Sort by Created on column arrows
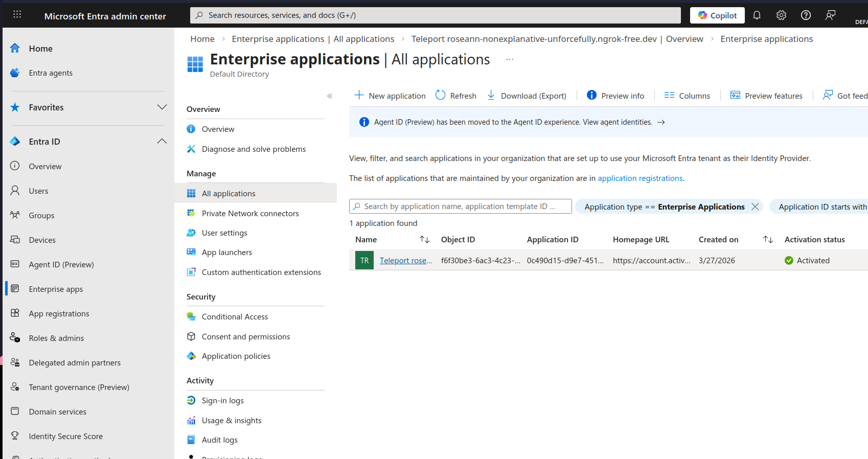This screenshot has height=459, width=868. pos(768,239)
